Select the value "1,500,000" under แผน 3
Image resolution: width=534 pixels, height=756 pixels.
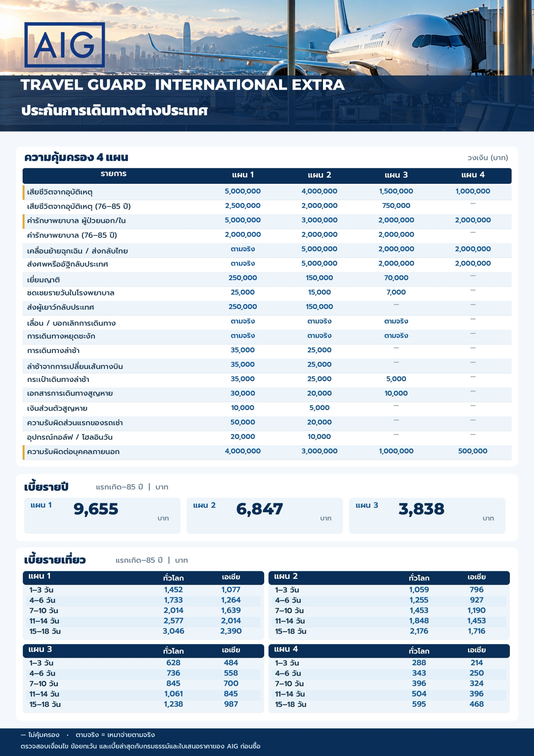[x=396, y=191]
